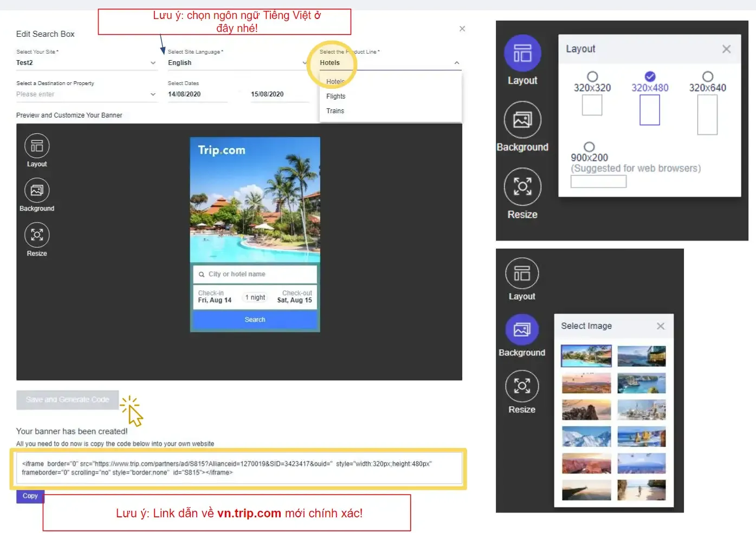Select the 320x640 banner size option
The height and width of the screenshot is (533, 756).
[x=708, y=76]
